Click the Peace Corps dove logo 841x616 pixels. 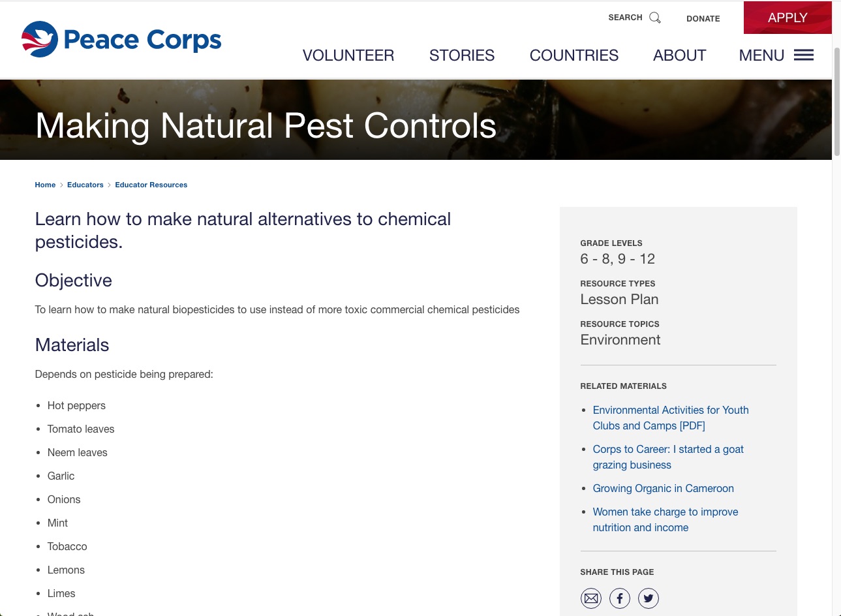tap(40, 39)
